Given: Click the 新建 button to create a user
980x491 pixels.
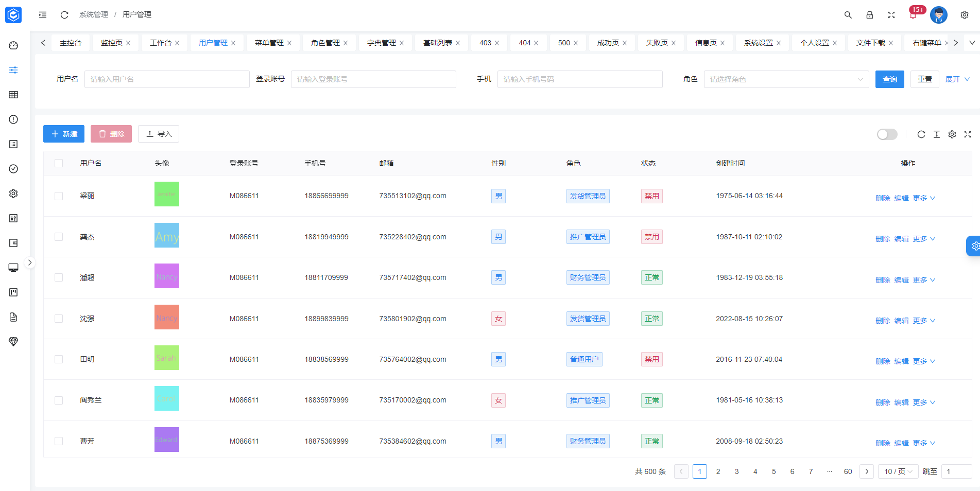Looking at the screenshot, I should click(63, 134).
